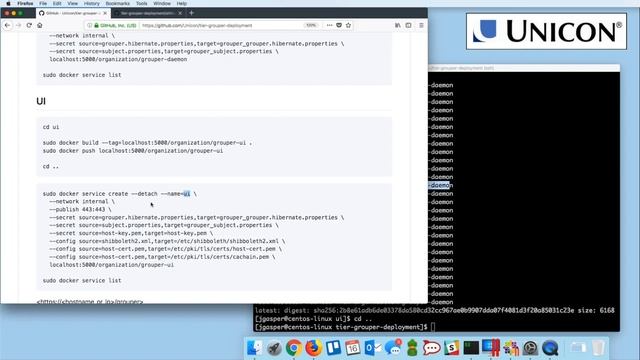Switch to the second tier-grouper-deployment tab
The width and height of the screenshot is (640, 360).
pos(147,13)
